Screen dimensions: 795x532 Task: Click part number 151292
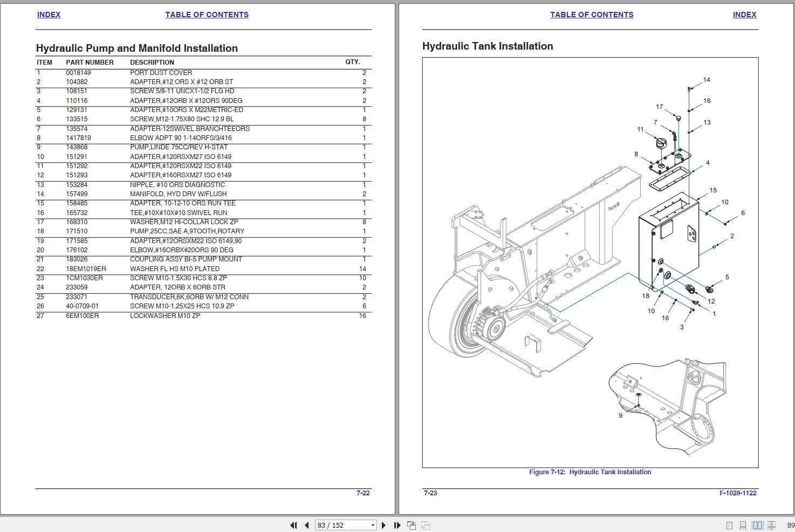(77, 166)
